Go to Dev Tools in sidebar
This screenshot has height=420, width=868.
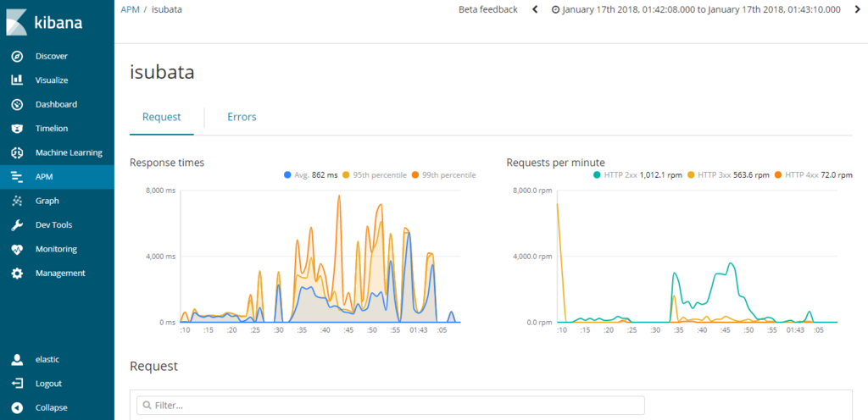(53, 225)
